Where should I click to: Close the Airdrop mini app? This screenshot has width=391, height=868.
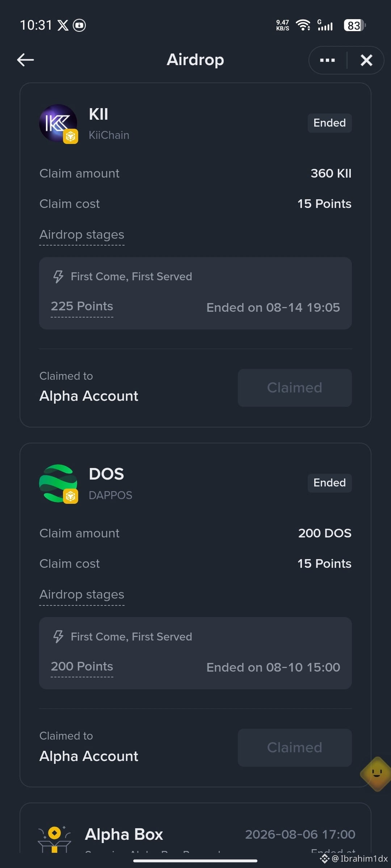[x=366, y=60]
